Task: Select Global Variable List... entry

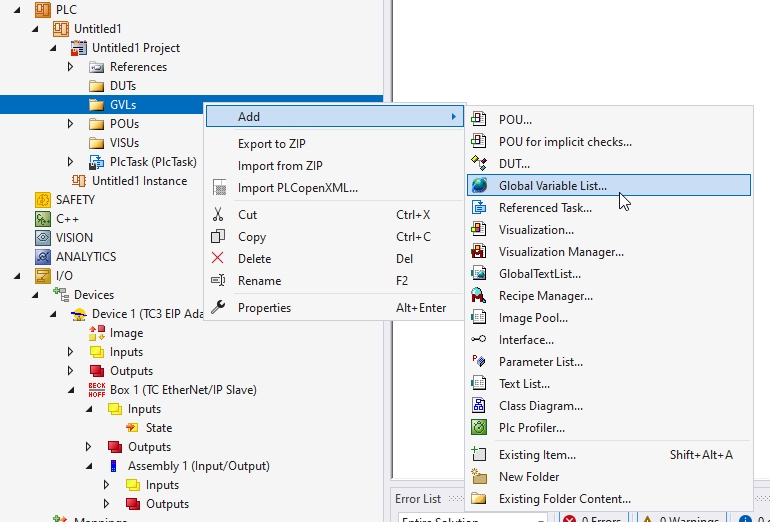Action: (x=609, y=185)
